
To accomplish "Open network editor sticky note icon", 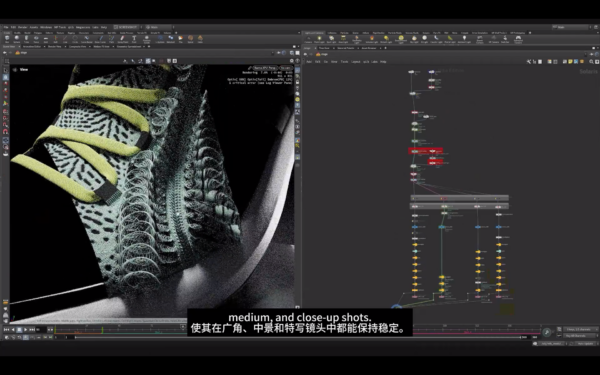I will [x=570, y=62].
